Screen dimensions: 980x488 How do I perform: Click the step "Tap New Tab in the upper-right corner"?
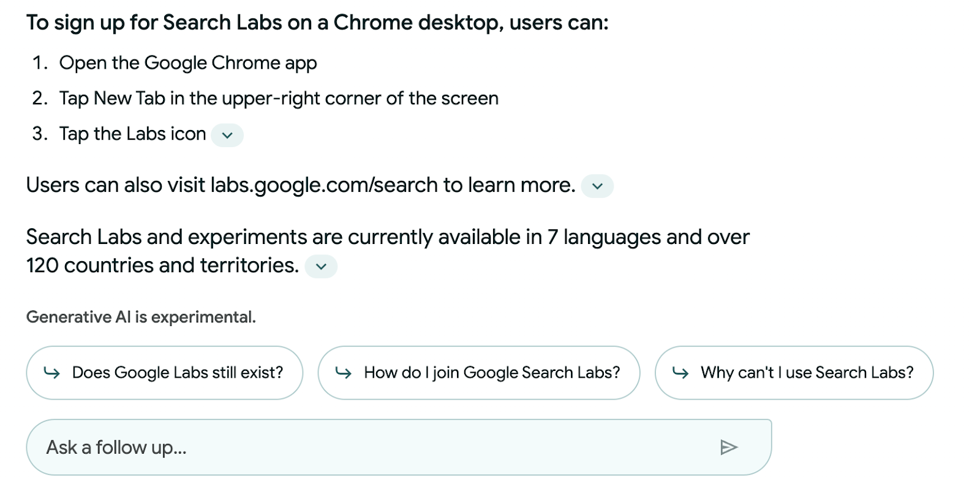pos(279,99)
